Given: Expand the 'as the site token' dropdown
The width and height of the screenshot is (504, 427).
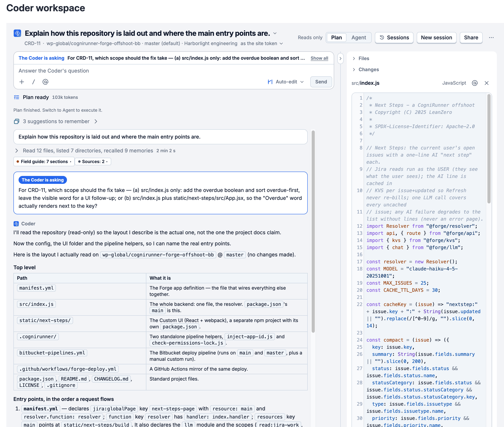Looking at the screenshot, I should (x=262, y=43).
